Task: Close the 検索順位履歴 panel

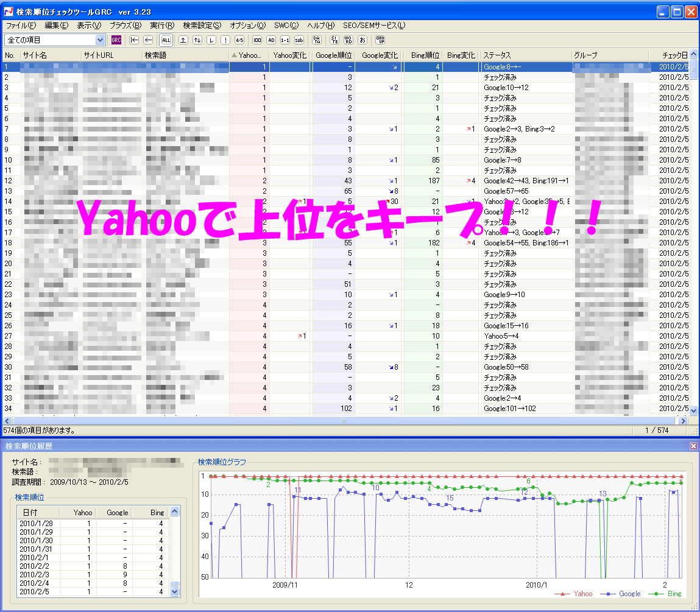Action: click(693, 446)
